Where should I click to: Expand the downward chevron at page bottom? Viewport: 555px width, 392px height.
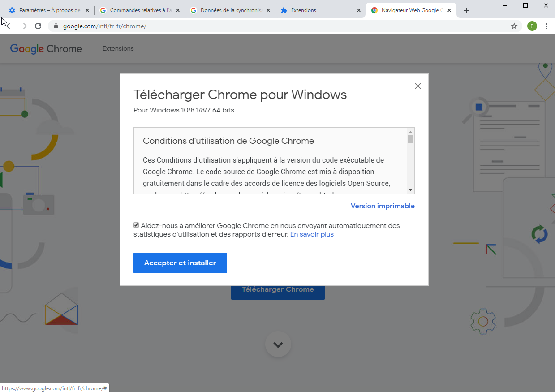(278, 344)
